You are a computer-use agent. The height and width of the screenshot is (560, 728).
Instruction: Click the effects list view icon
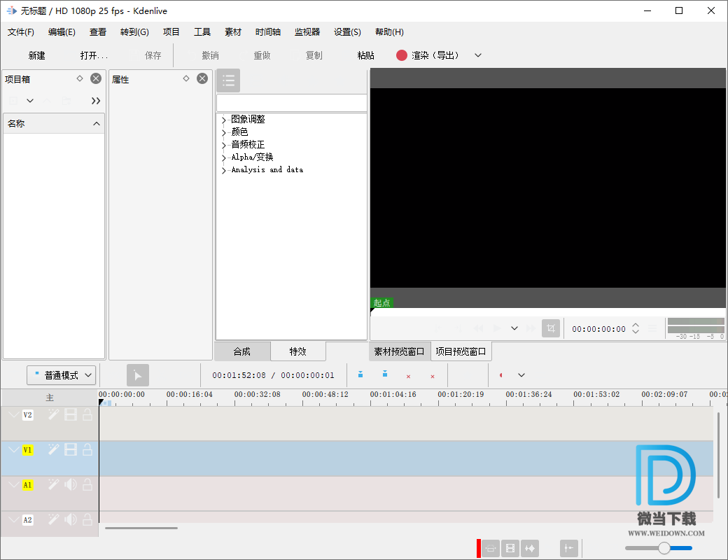228,80
